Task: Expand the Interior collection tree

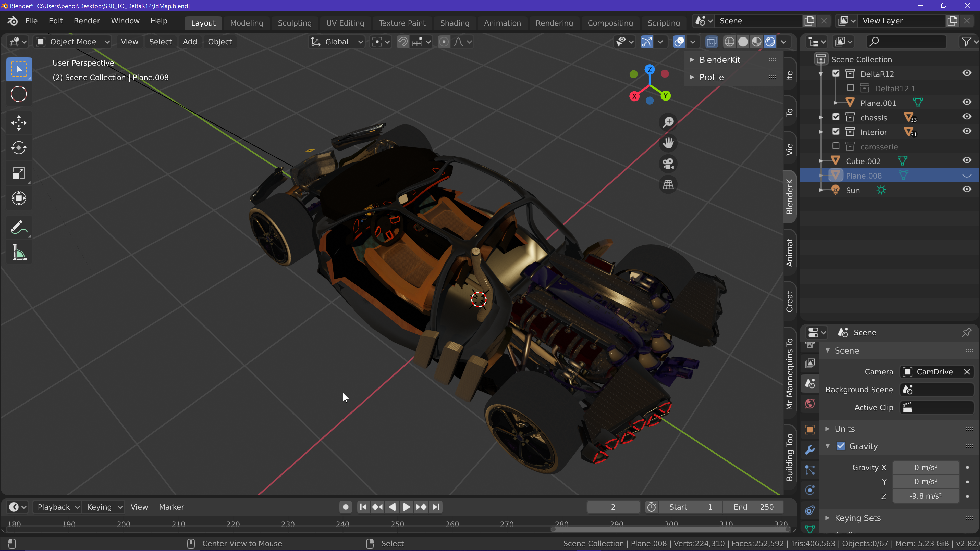Action: point(821,132)
